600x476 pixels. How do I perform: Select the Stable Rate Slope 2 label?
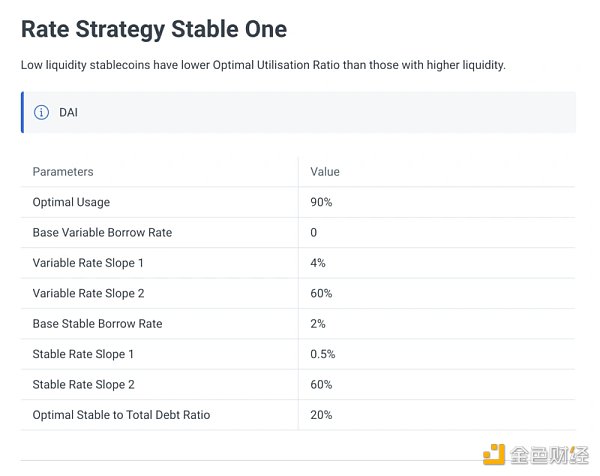pos(83,385)
